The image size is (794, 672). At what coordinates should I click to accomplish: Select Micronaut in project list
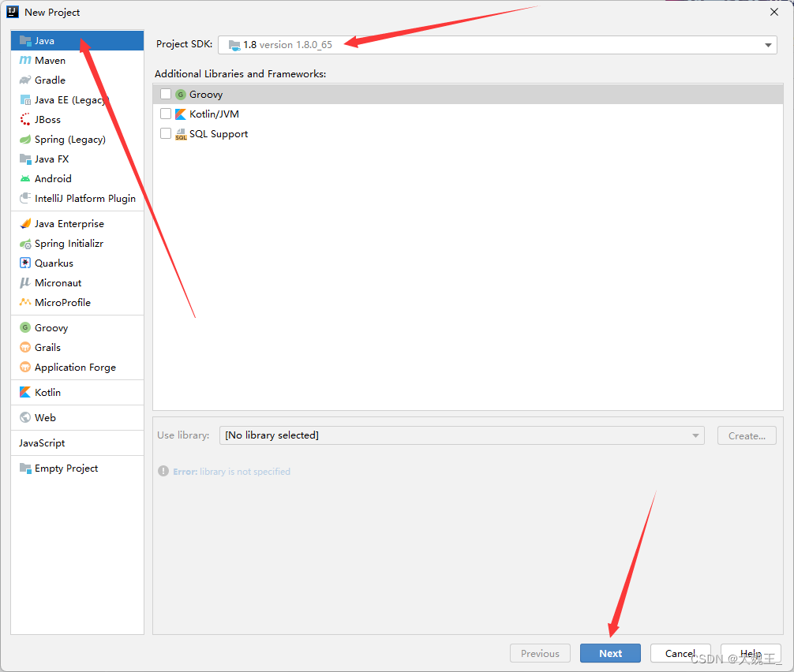click(x=77, y=283)
